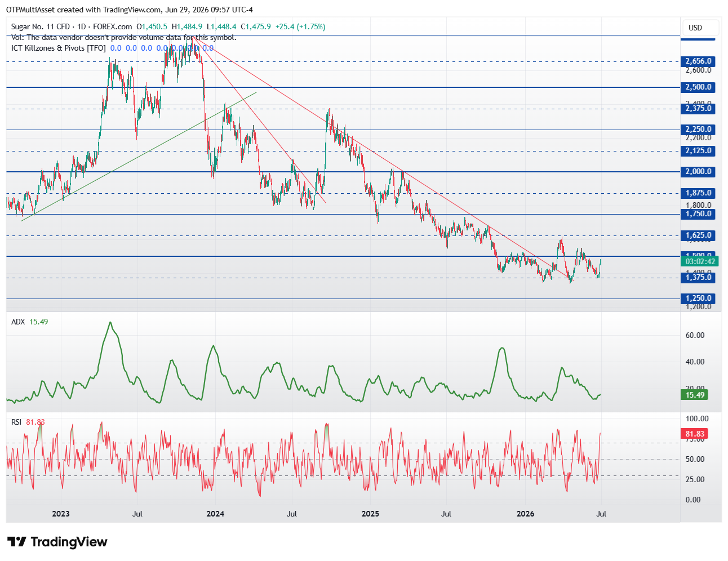The height and width of the screenshot is (561, 728).
Task: Click the TradingView wordmark text
Action: click(69, 542)
